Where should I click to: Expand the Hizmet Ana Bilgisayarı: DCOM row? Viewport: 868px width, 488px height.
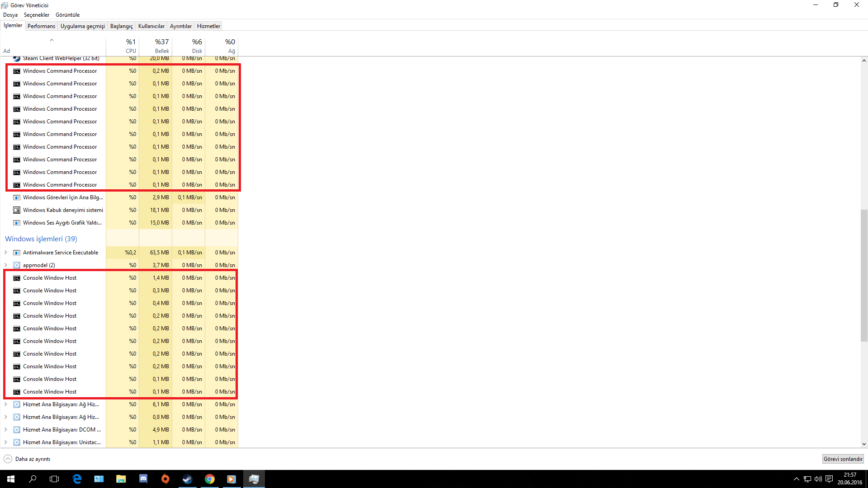tap(6, 430)
